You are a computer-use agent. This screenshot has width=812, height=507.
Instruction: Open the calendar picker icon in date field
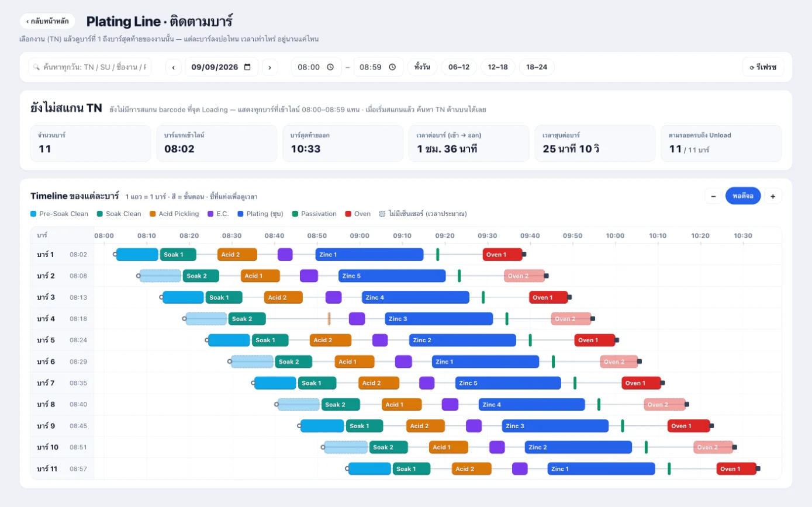tap(247, 67)
